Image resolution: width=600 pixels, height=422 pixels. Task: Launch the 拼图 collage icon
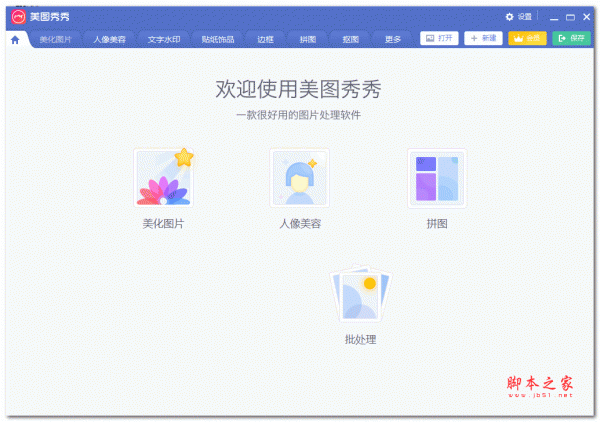pos(437,178)
